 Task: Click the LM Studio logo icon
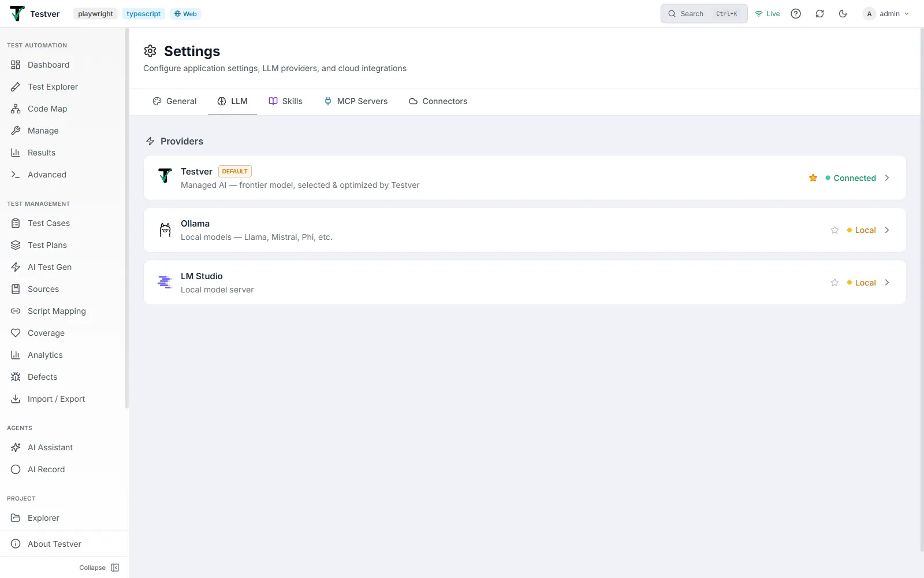coord(165,282)
